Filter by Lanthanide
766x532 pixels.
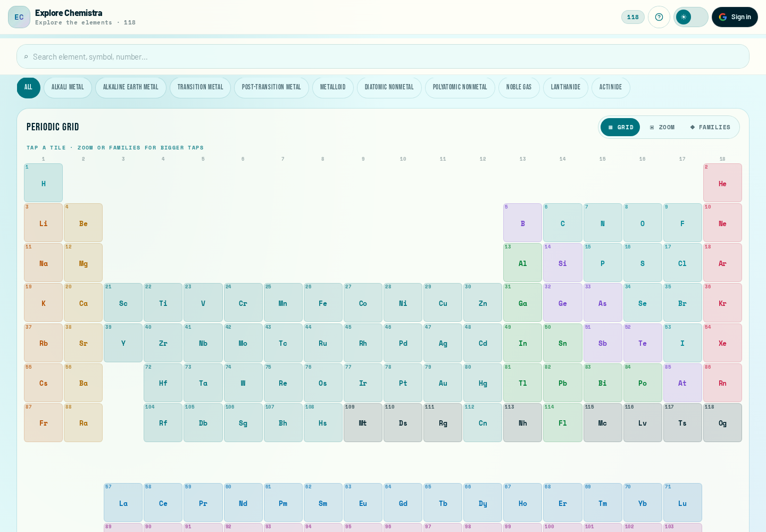click(x=565, y=88)
